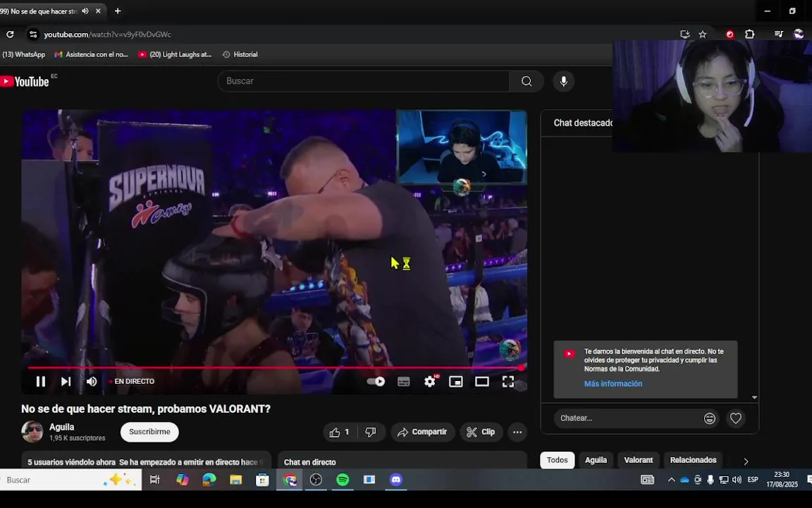Share the video via Compartir
The height and width of the screenshot is (508, 812).
pos(423,432)
